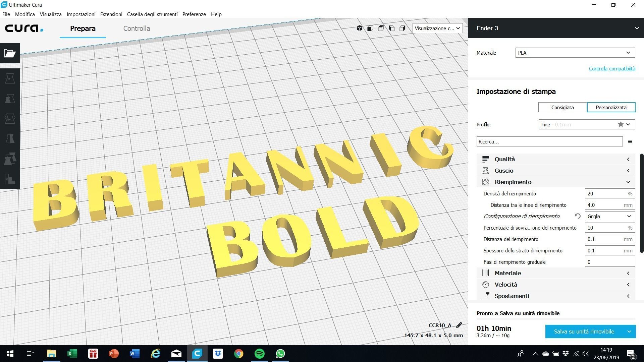Click the Riempimento crosshatch icon

(486, 182)
